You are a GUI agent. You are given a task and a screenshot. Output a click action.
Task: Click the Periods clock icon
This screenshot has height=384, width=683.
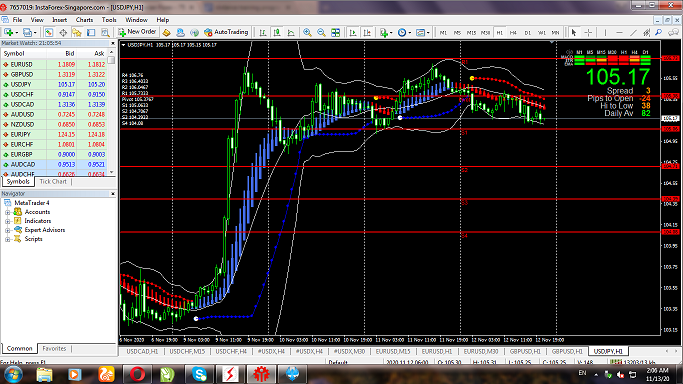click(x=402, y=32)
